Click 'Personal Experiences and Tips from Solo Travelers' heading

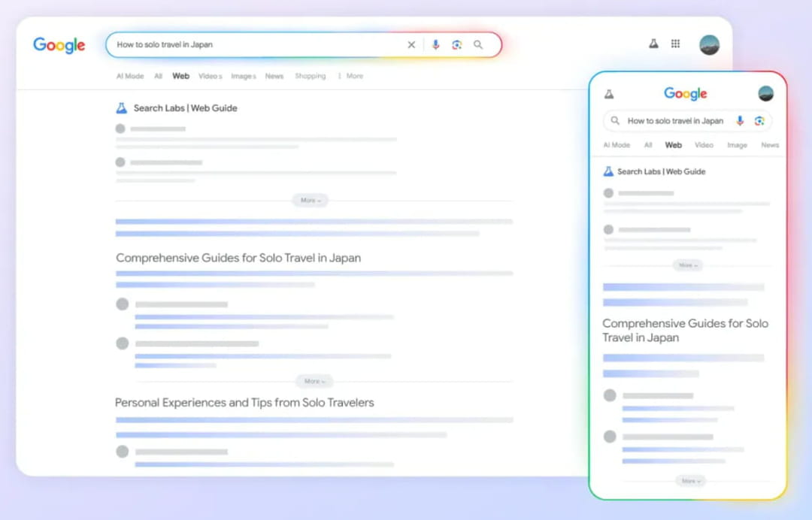tap(244, 403)
